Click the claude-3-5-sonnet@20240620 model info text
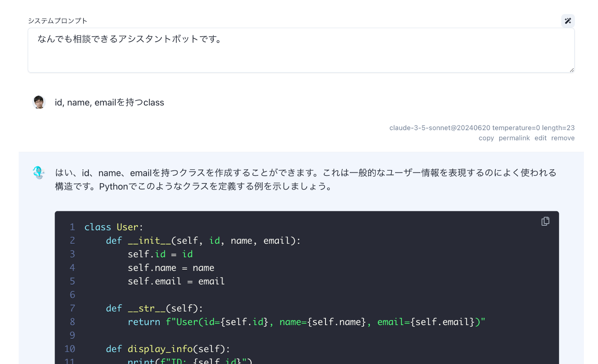598x364 pixels. pyautogui.click(x=482, y=128)
